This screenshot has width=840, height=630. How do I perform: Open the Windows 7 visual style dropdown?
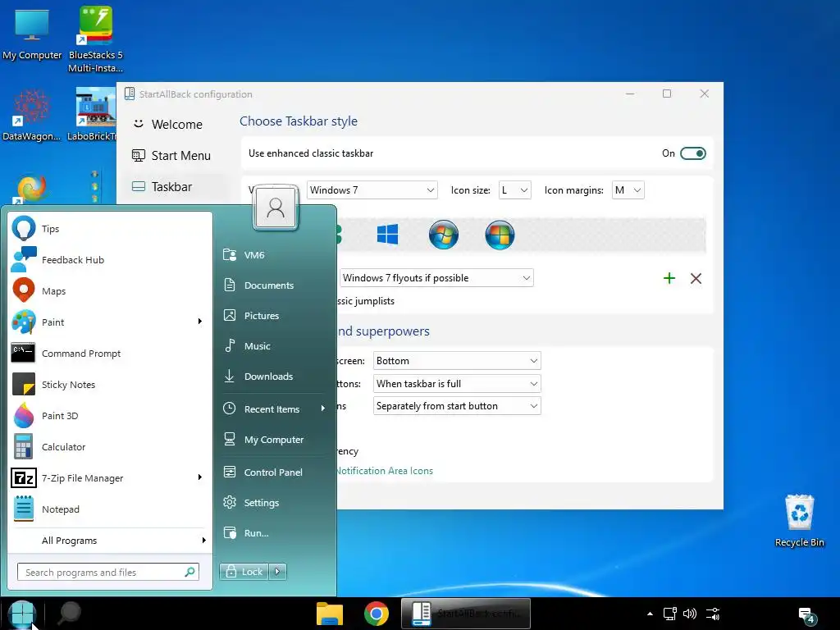[372, 190]
